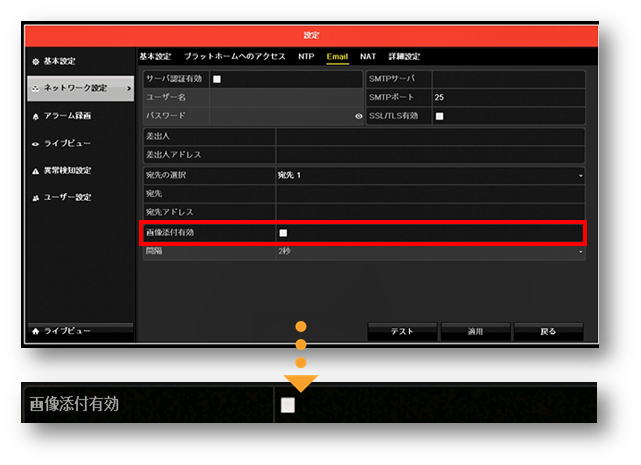
Task: Click the bell icon beside アラーム録画
Action: pos(36,117)
